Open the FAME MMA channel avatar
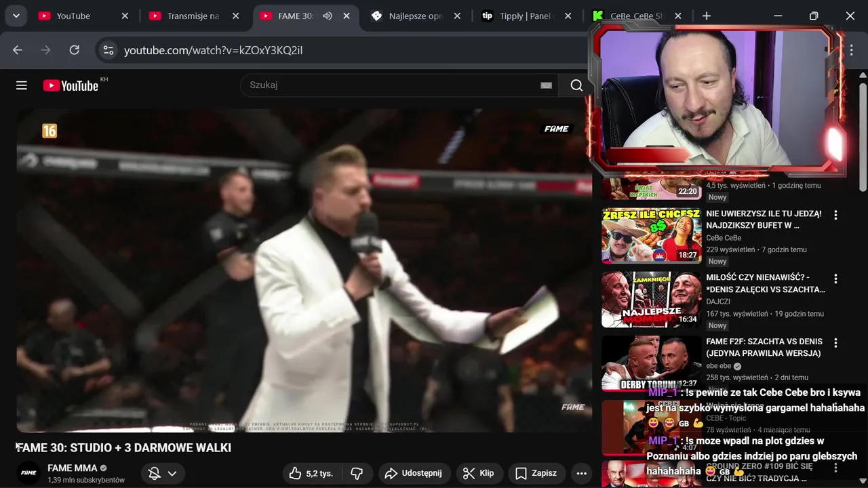The height and width of the screenshot is (488, 868). 28,473
